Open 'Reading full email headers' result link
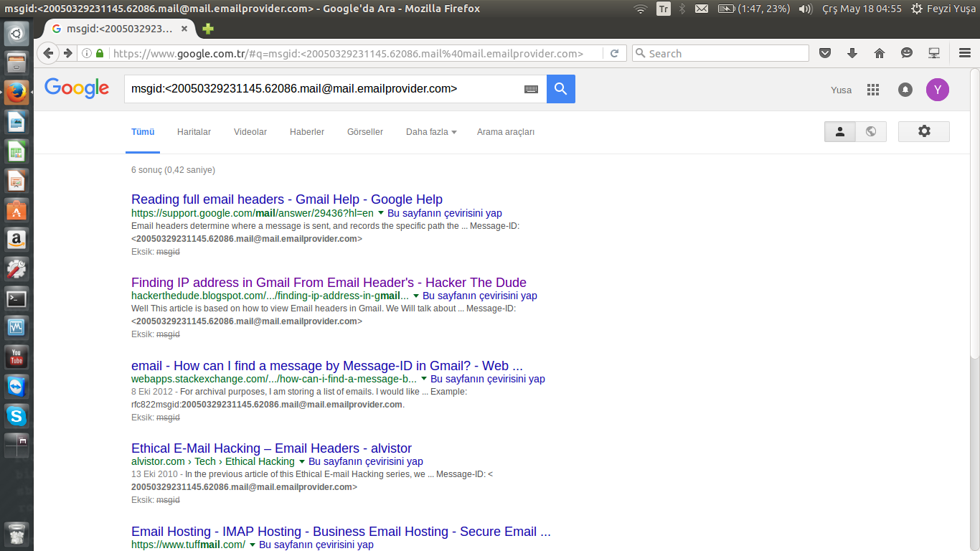Viewport: 980px width, 551px height. click(286, 199)
